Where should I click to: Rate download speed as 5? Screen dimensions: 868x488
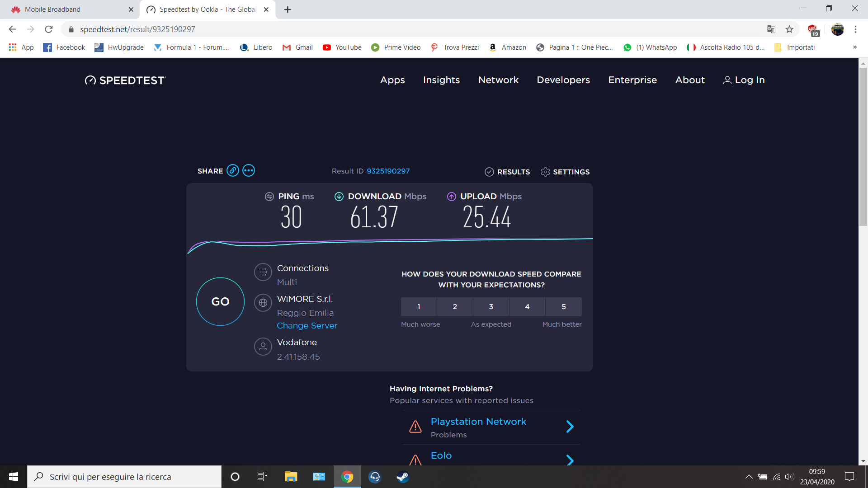[x=564, y=307]
